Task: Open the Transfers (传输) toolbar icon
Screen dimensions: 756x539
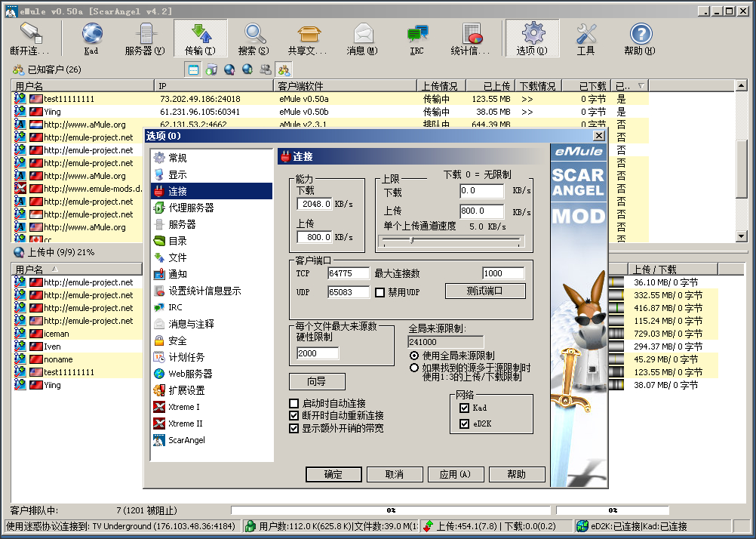Action: [200, 38]
